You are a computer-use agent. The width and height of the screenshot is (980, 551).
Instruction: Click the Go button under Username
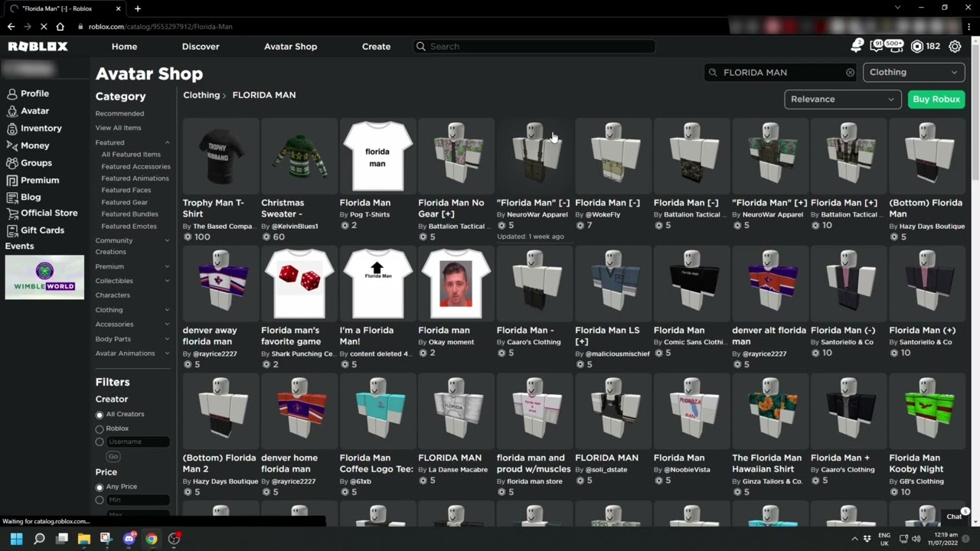[x=113, y=456]
